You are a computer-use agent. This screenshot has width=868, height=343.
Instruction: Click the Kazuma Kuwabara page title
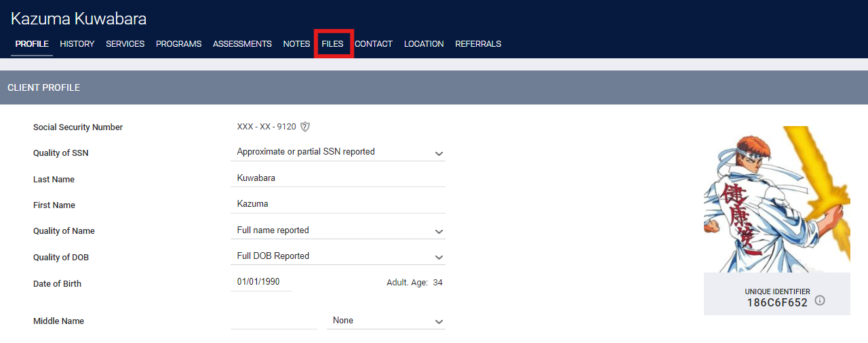point(79,19)
